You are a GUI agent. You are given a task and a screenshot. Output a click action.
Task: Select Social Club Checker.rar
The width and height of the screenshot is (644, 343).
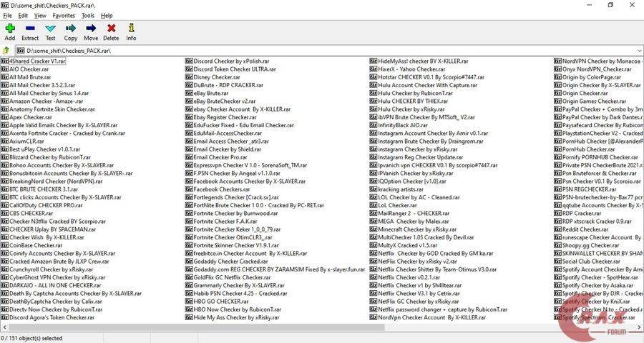pos(591,262)
